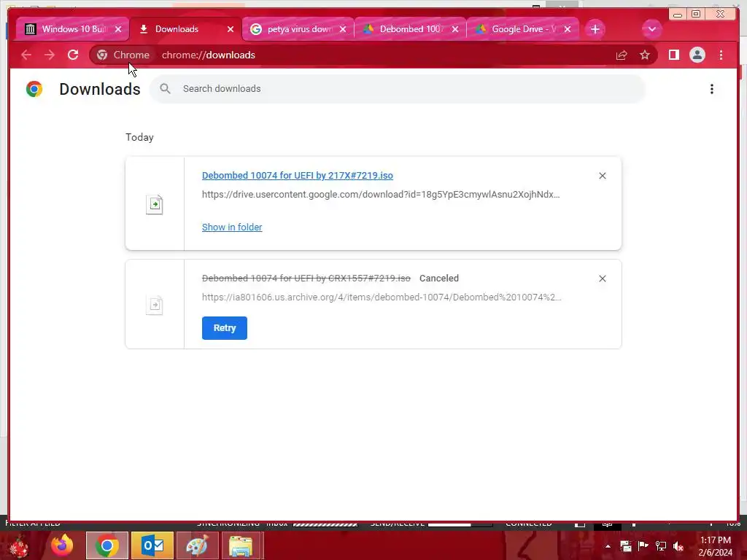Open Outlook from the taskbar
Screen dimensions: 747x560
[152, 545]
